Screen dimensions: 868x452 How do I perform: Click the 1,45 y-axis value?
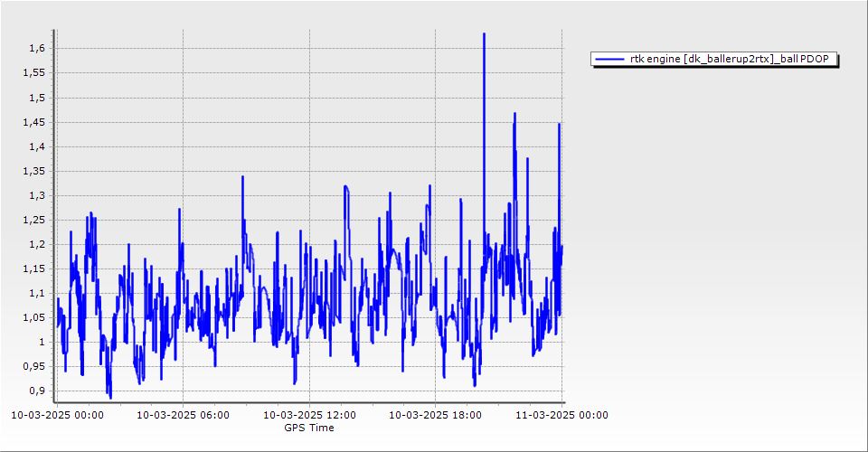33,122
